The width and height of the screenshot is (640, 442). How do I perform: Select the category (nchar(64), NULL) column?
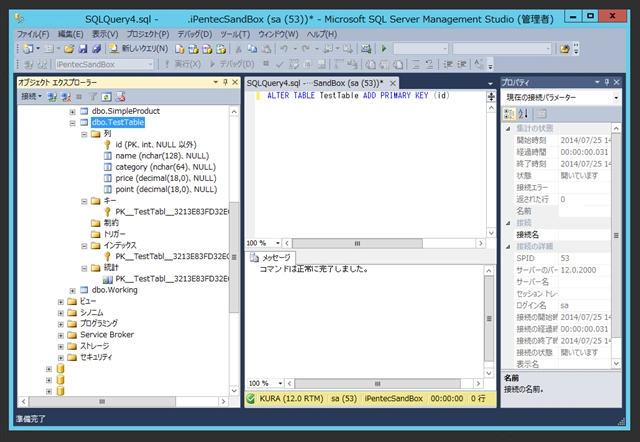(165, 167)
